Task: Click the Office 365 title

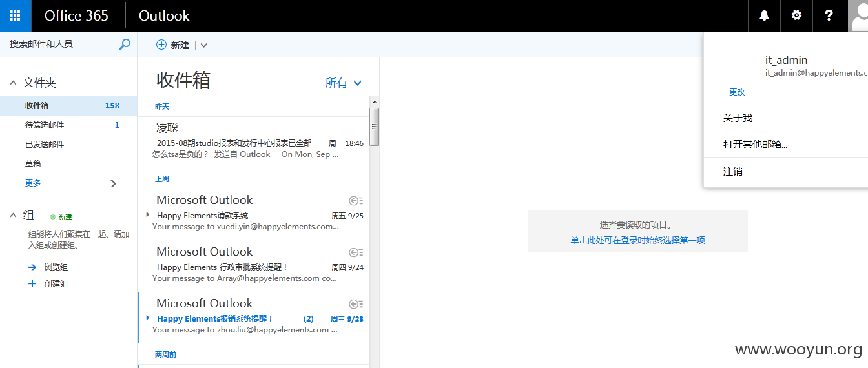Action: tap(76, 15)
